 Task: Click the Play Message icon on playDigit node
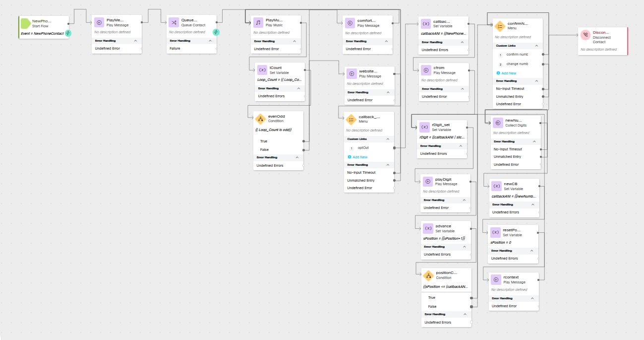428,181
